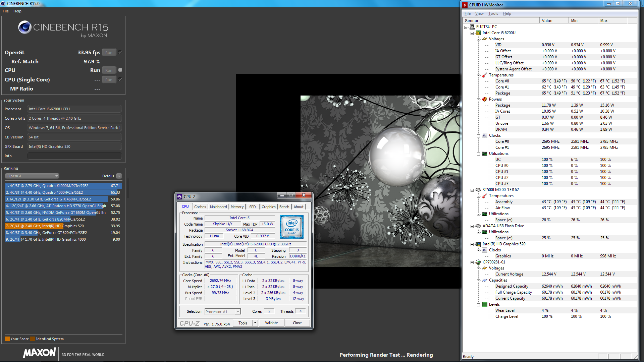
Task: Collapse the ADATA USB Flash Drive node
Action: tap(472, 226)
